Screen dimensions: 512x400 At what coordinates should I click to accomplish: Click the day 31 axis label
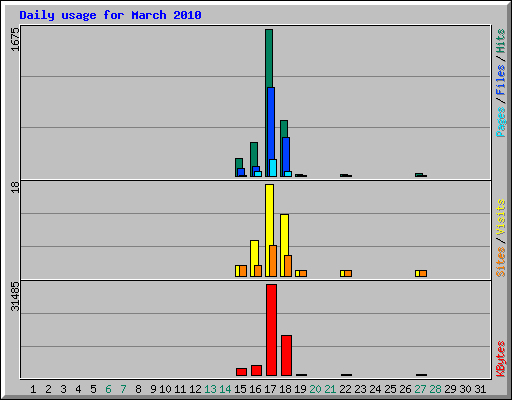480,389
